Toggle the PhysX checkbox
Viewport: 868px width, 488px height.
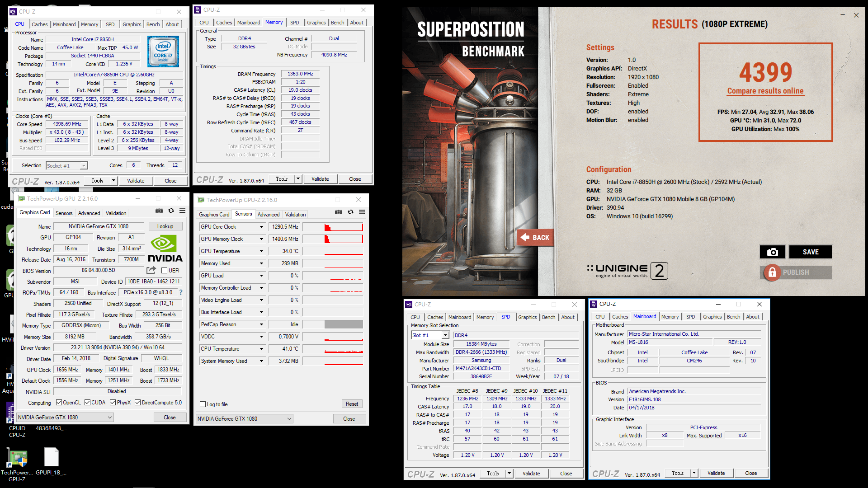(113, 403)
